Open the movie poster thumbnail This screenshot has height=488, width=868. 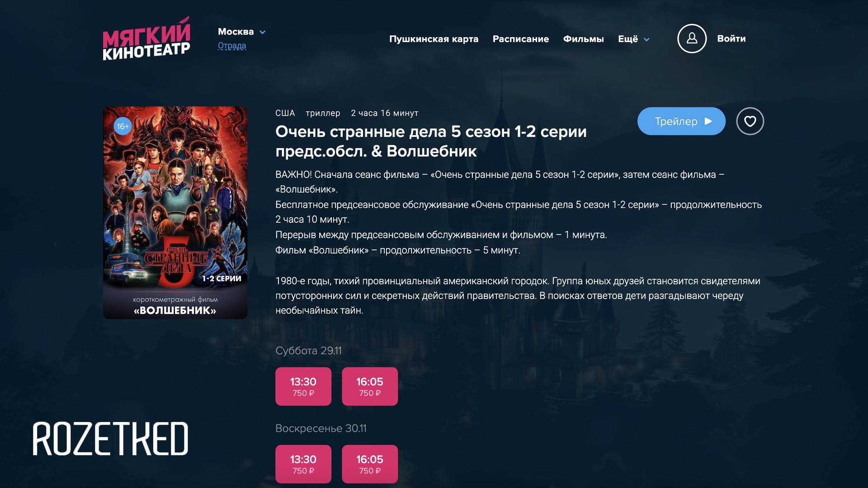tap(175, 213)
